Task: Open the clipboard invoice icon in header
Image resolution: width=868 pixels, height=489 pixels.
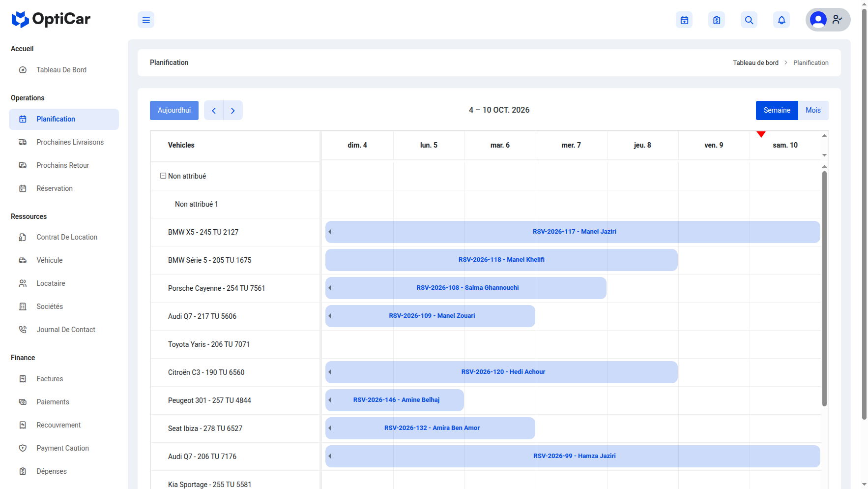Action: (x=717, y=20)
